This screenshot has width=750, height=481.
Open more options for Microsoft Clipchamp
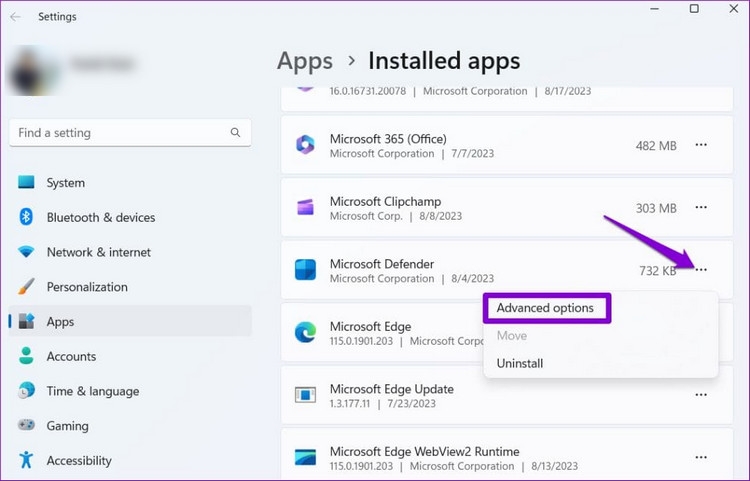(701, 208)
